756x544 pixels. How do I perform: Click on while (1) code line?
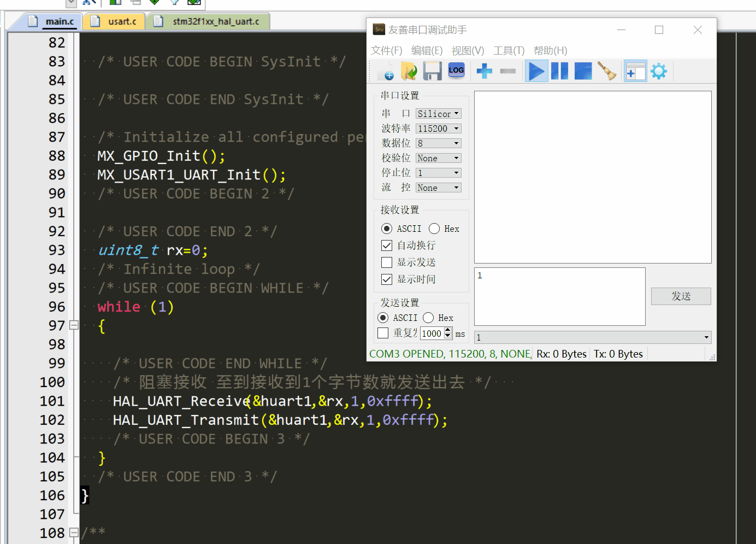coord(135,307)
